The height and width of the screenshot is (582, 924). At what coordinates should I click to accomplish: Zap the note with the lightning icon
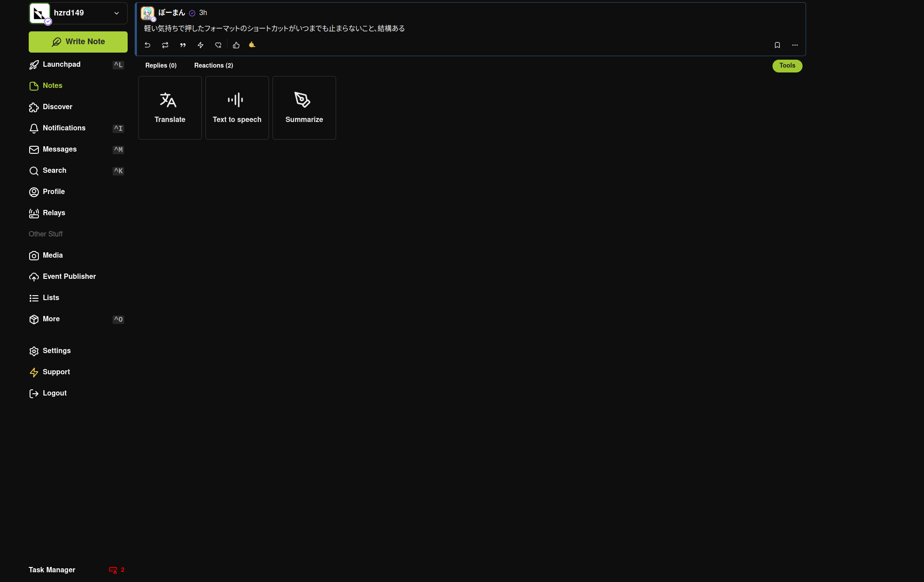coord(201,45)
